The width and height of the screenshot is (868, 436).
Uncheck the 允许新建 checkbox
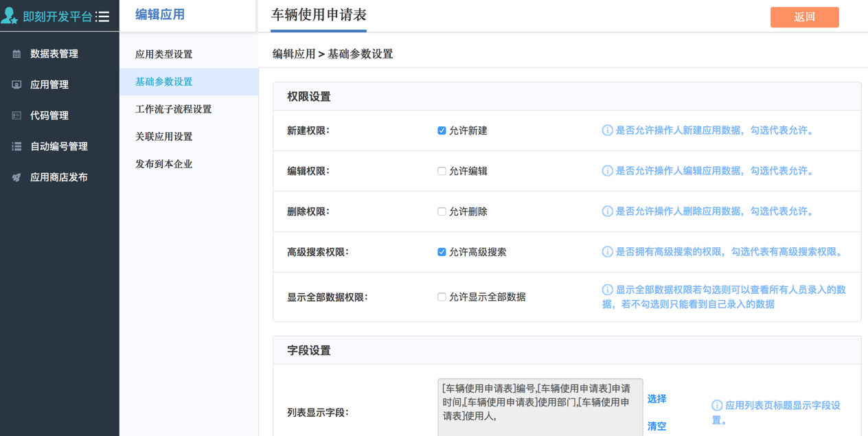coord(442,130)
